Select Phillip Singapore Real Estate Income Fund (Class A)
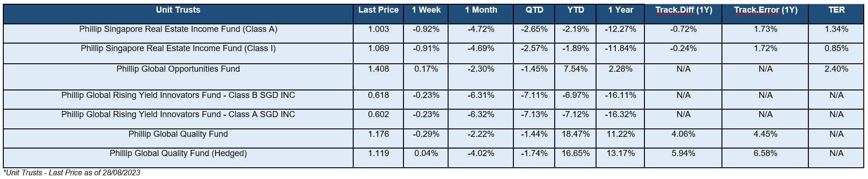Screen dimensions: 868x179 (x=178, y=29)
